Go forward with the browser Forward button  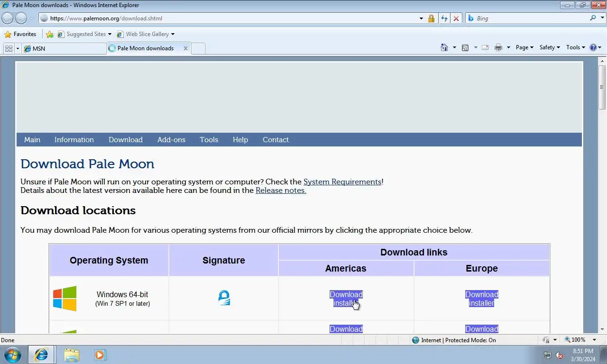coord(21,18)
